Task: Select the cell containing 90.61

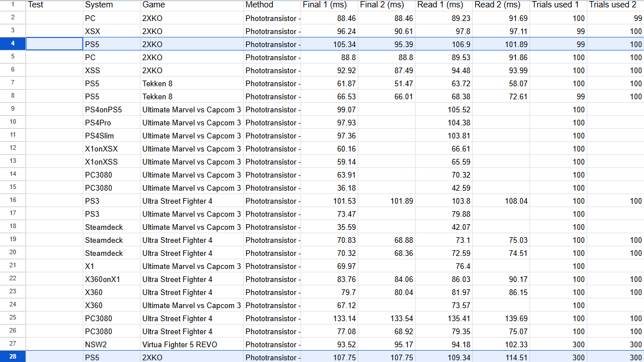Action: [x=387, y=31]
